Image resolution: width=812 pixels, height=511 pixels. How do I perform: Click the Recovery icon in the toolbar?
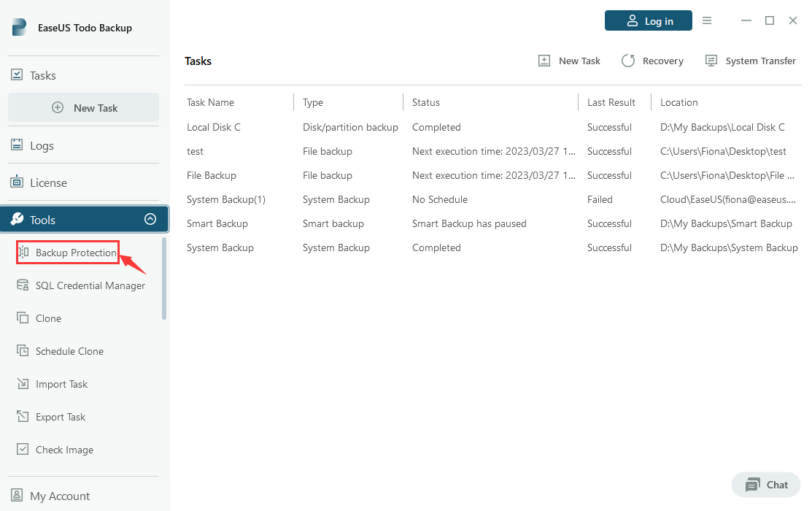point(628,61)
